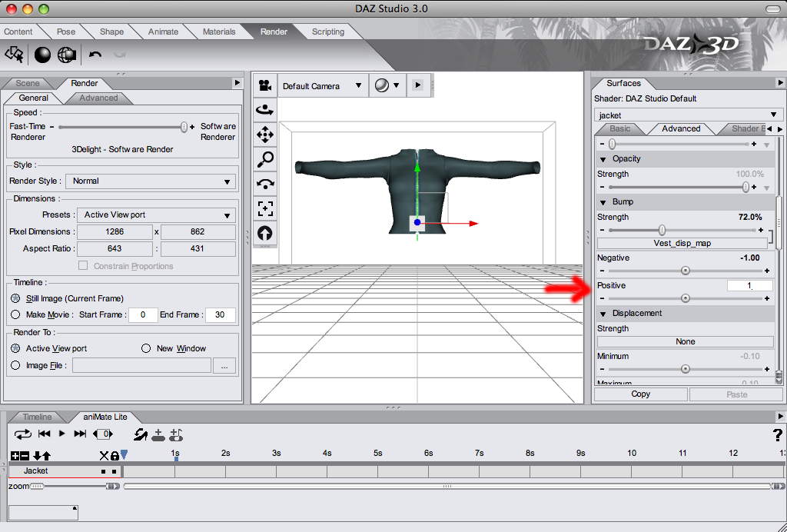Select the Make Movie radio button

[15, 314]
